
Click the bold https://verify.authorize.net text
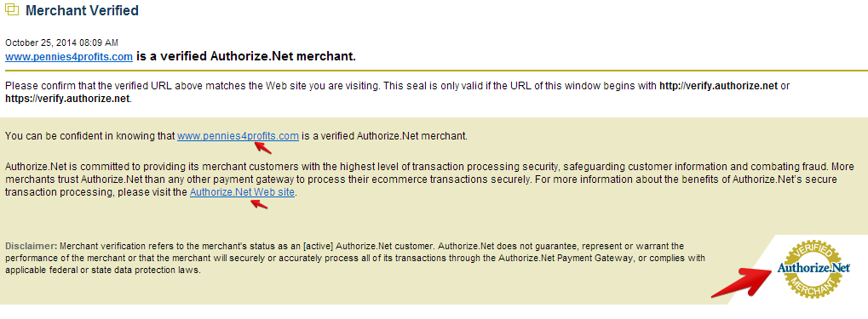pyautogui.click(x=67, y=100)
